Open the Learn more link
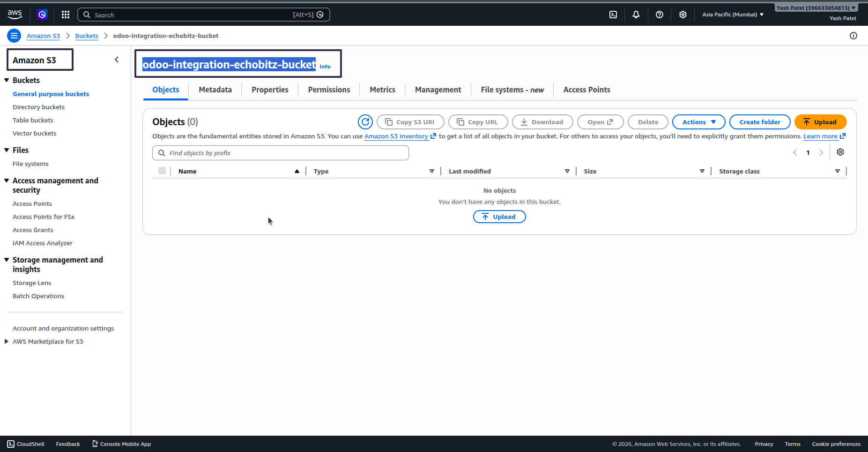This screenshot has height=452, width=868. (x=824, y=136)
